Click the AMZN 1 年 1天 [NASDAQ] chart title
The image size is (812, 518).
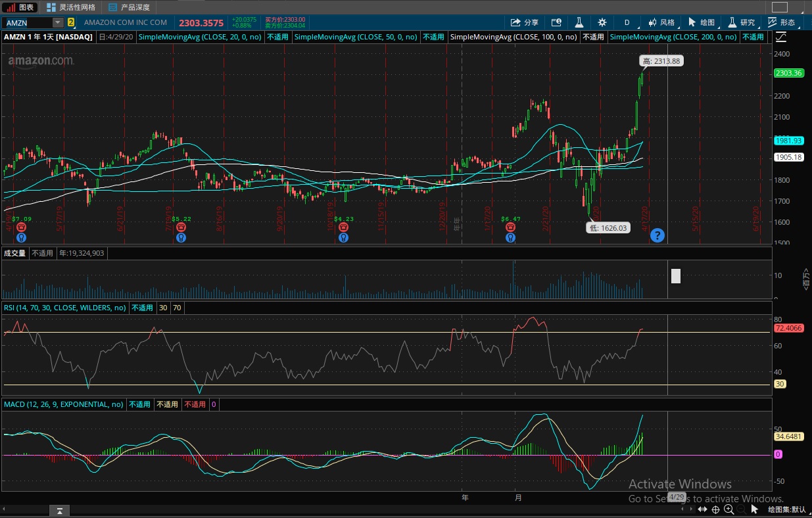[49, 37]
